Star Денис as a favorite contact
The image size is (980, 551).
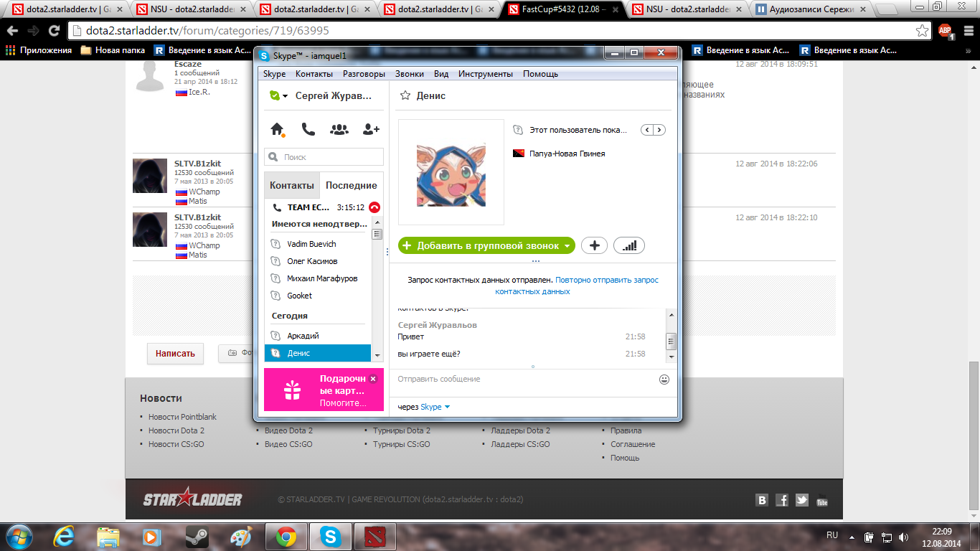pos(405,95)
